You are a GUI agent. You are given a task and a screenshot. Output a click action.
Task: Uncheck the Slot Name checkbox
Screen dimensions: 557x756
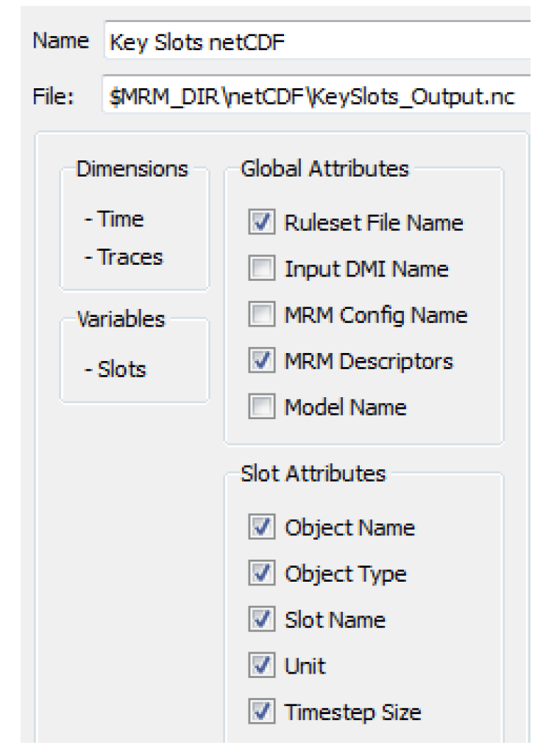pos(261,620)
